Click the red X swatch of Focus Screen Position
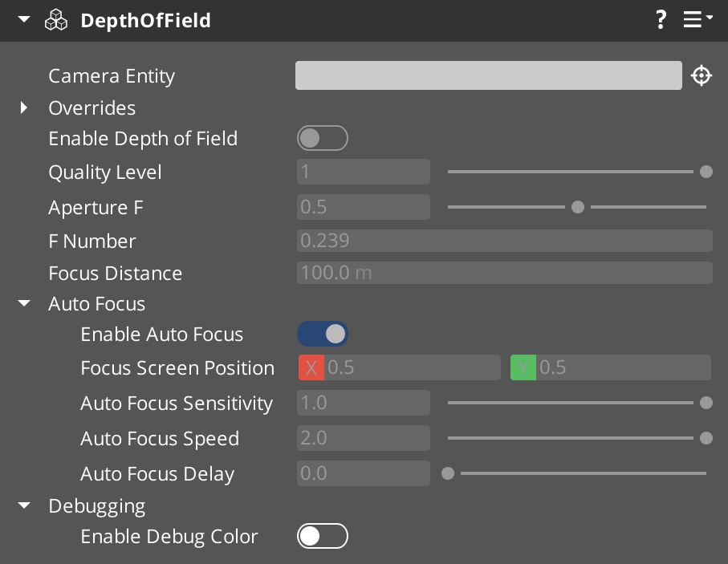 pyautogui.click(x=311, y=367)
